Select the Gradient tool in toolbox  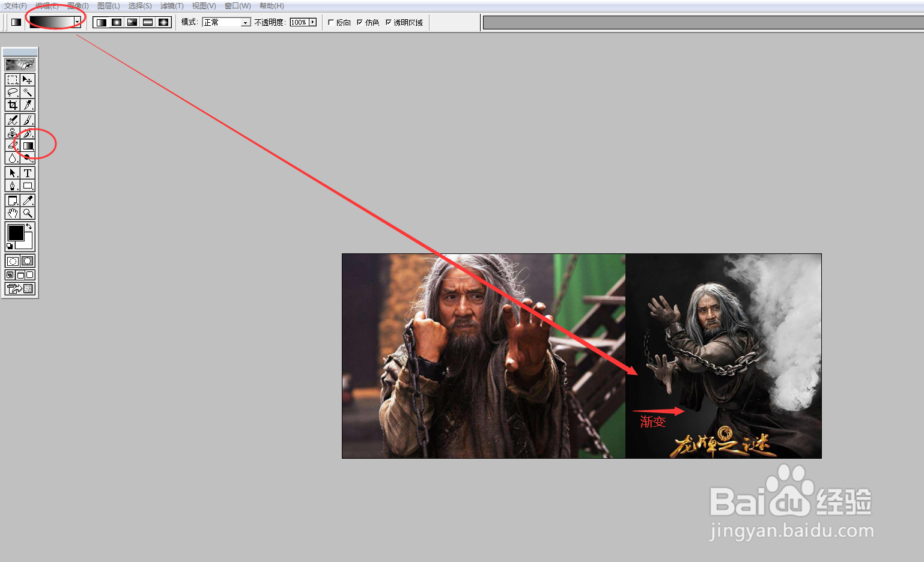coord(28,146)
